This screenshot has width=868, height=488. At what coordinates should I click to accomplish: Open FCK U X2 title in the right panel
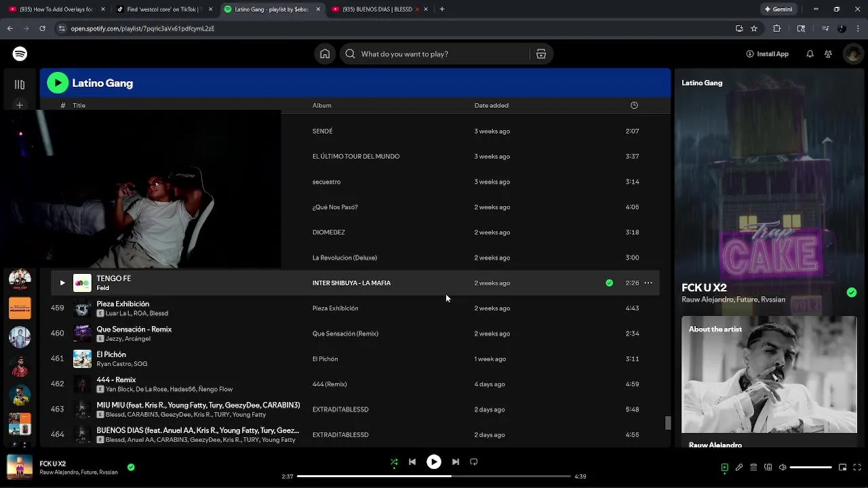point(704,287)
